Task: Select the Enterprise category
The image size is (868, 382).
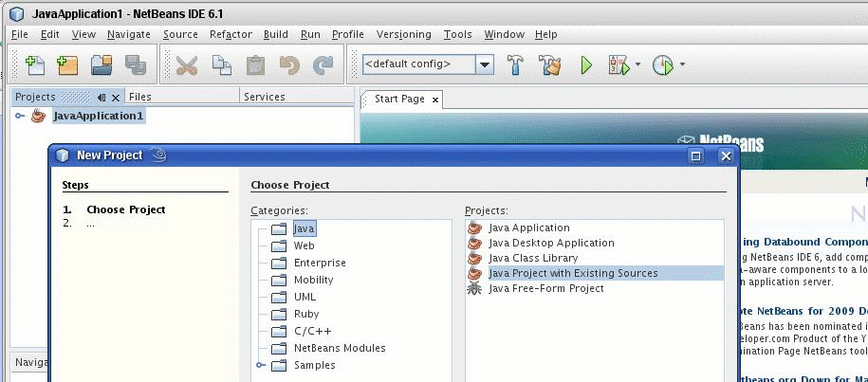Action: (x=320, y=263)
